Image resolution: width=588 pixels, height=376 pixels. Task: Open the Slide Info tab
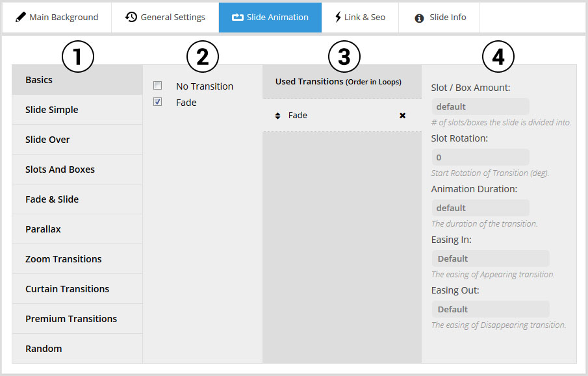[448, 18]
